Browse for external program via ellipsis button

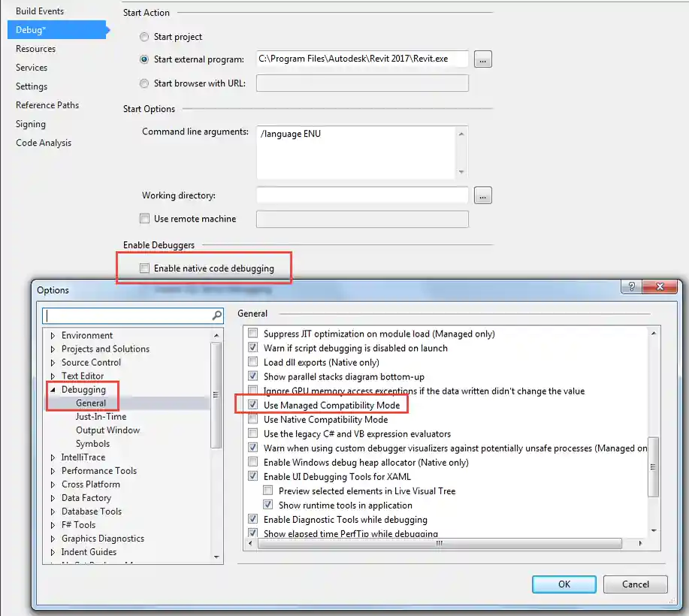(x=482, y=59)
